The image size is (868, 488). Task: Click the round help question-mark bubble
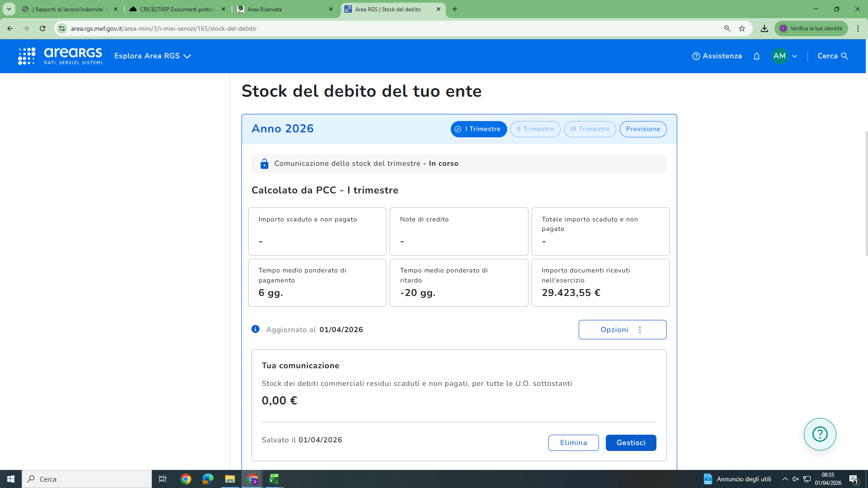point(820,434)
